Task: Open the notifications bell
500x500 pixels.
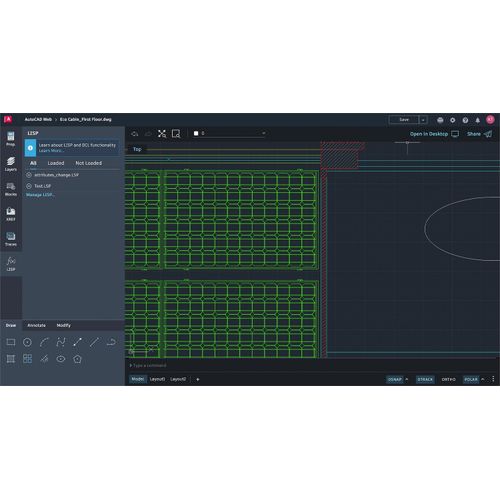Action: click(478, 120)
